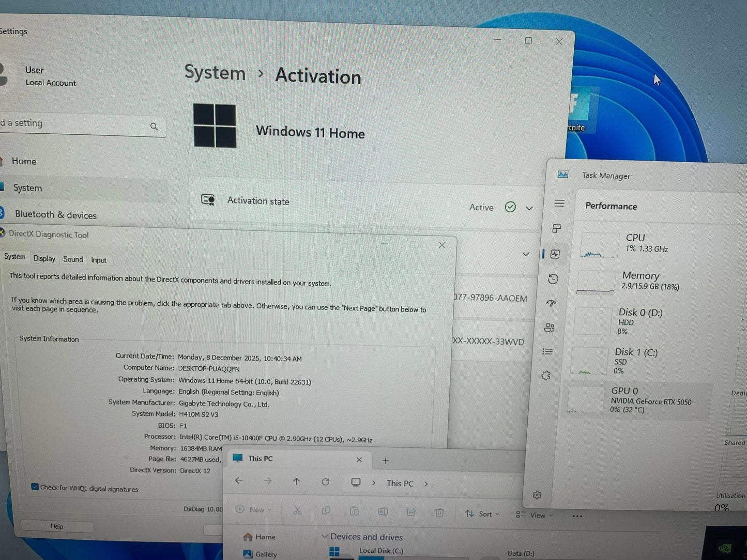This screenshot has width=747, height=560.
Task: Open Details list icon in Task Manager
Action: pos(547,352)
